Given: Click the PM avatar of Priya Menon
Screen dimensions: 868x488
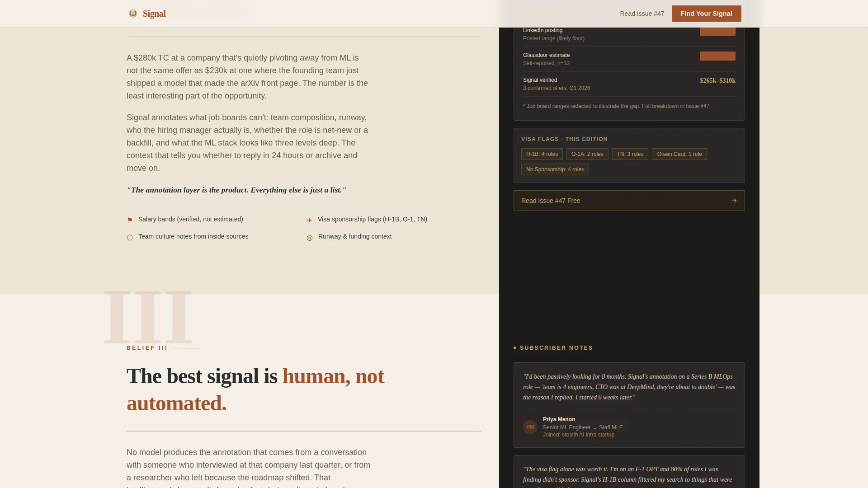Looking at the screenshot, I should 530,427.
